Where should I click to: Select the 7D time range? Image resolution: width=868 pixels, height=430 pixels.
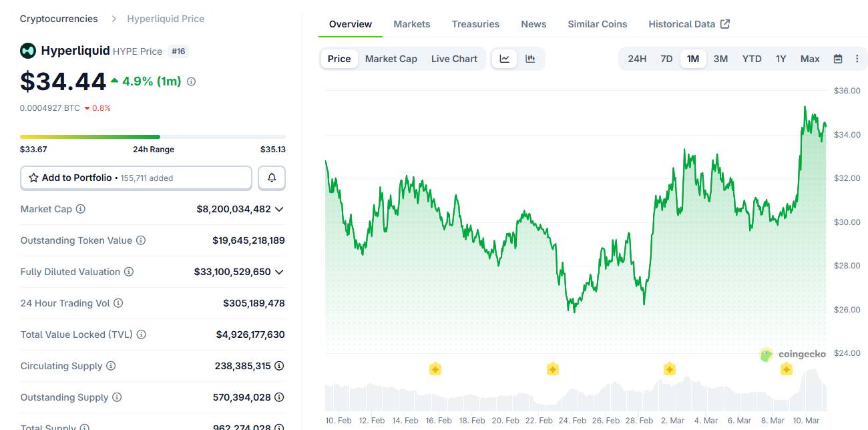click(666, 59)
